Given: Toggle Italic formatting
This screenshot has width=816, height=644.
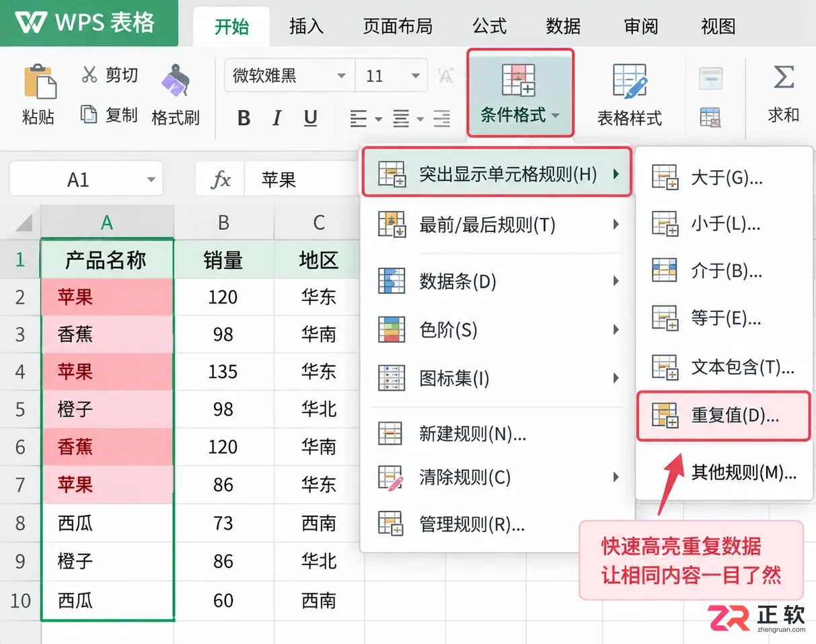Looking at the screenshot, I should tap(276, 119).
